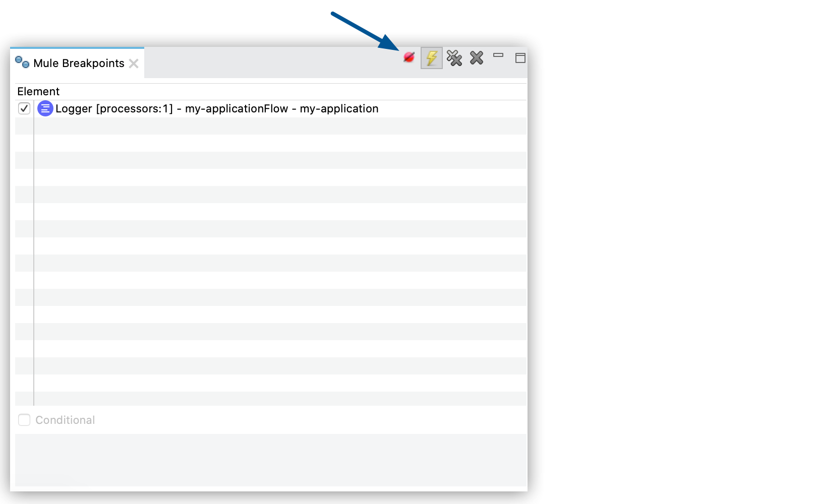
Task: Enable the Skip All Breakpoints icon
Action: point(409,57)
